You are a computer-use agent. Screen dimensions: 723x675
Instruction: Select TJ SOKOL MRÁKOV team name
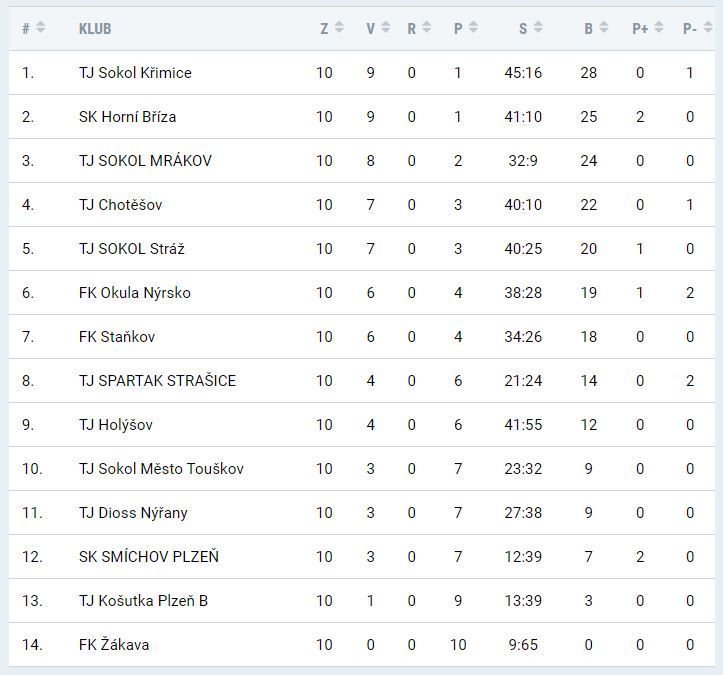click(145, 161)
